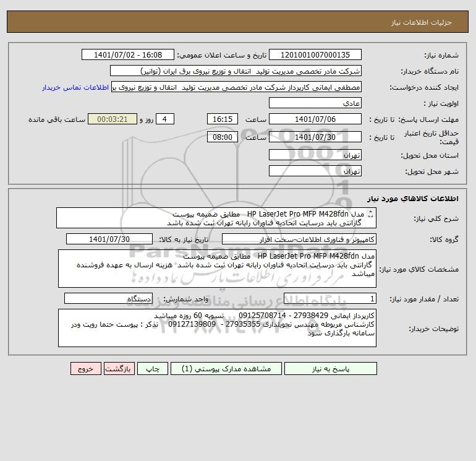Click the جزئیات اطلاعات نیاز header title
Viewport: 476px width, 461px height.
[x=422, y=22]
